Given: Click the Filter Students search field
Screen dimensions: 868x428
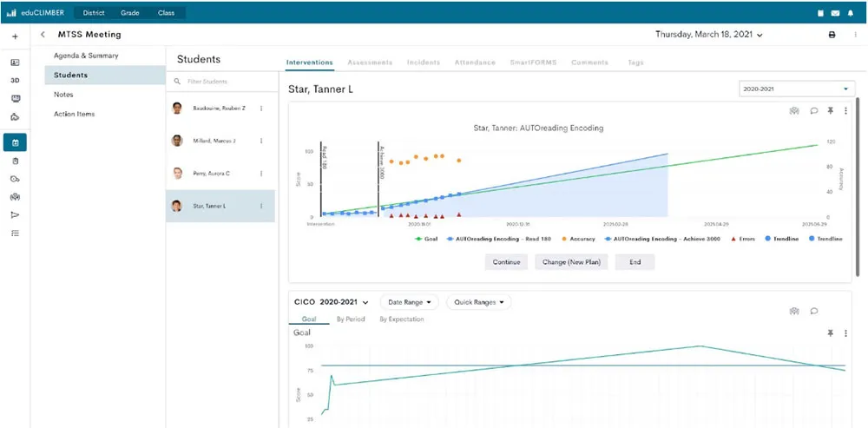Looking at the screenshot, I should (220, 82).
